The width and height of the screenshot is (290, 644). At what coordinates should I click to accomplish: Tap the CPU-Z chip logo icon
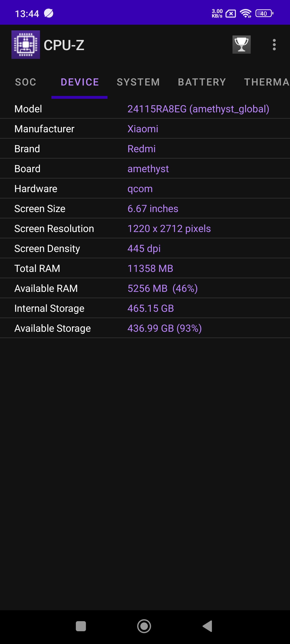pyautogui.click(x=25, y=45)
